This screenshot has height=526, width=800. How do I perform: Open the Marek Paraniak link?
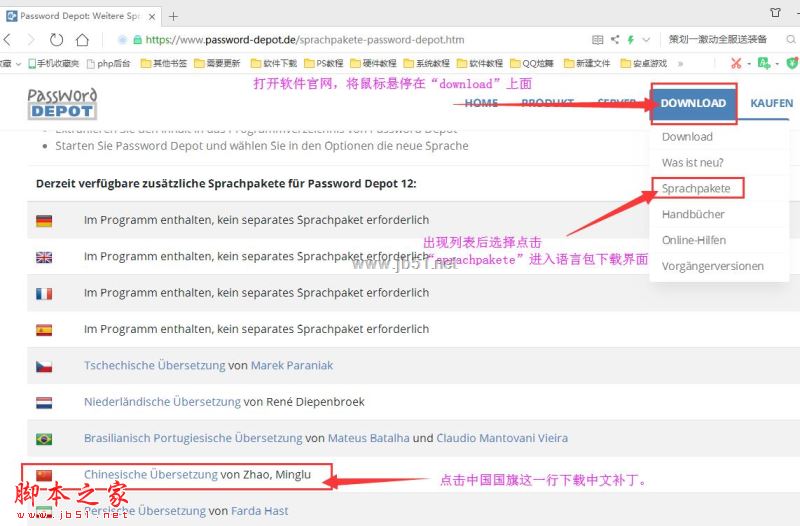click(292, 365)
